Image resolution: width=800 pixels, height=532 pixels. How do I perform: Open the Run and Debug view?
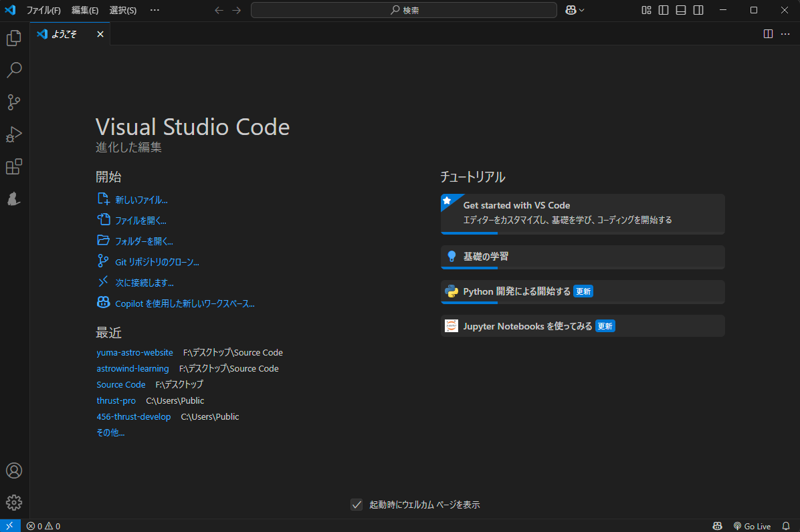pos(14,134)
